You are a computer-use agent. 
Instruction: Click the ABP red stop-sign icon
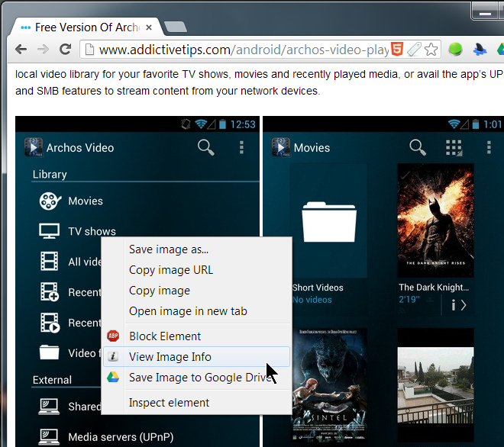(x=113, y=336)
